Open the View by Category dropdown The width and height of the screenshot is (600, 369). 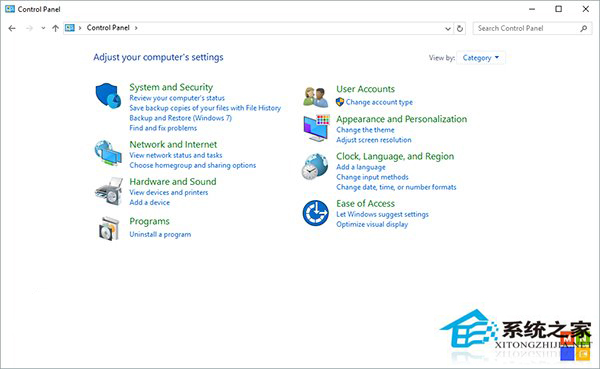point(481,58)
